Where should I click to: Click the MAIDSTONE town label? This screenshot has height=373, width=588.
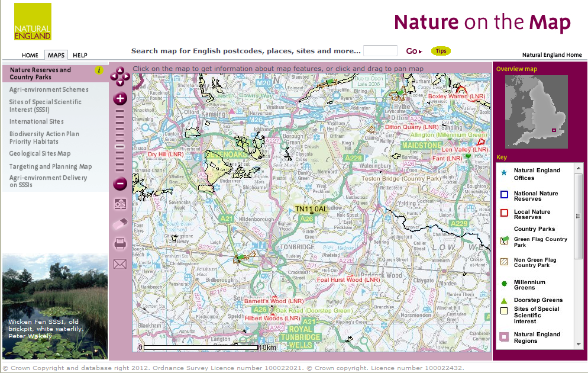(x=422, y=145)
